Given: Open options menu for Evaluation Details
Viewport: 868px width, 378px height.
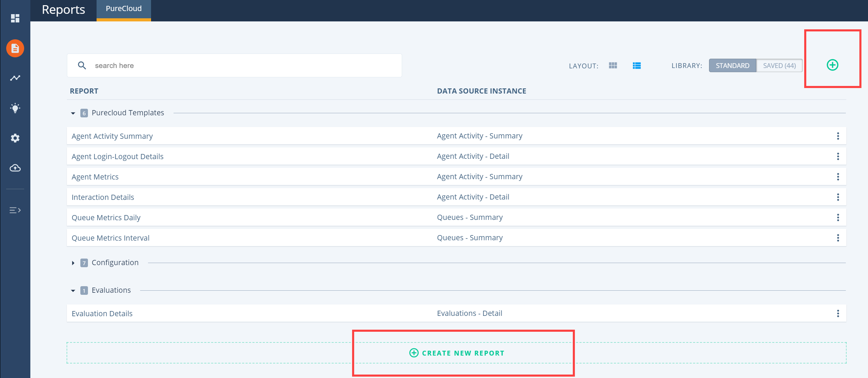Looking at the screenshot, I should [x=838, y=313].
